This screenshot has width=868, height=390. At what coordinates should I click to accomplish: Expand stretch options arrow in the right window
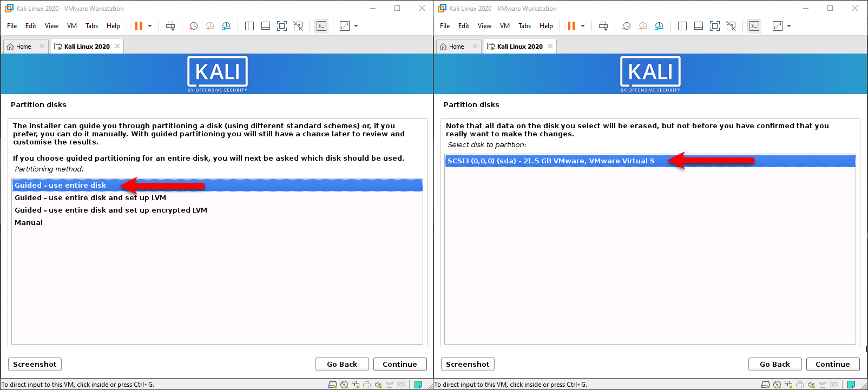[x=789, y=26]
